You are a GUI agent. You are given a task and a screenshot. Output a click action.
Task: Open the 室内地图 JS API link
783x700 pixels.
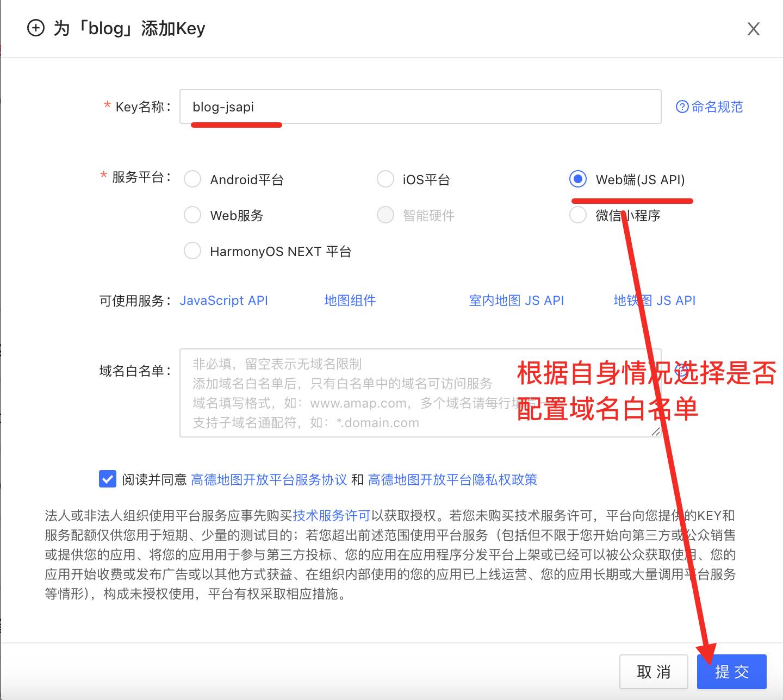[x=516, y=301]
